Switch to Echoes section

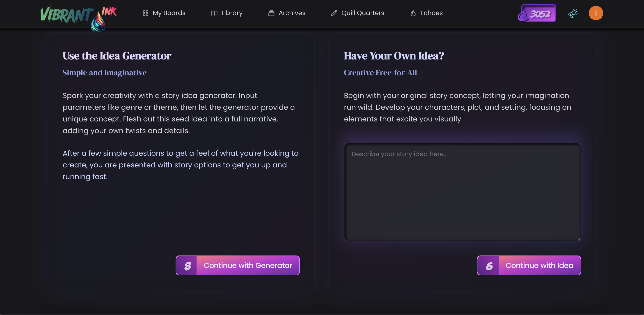tap(431, 13)
